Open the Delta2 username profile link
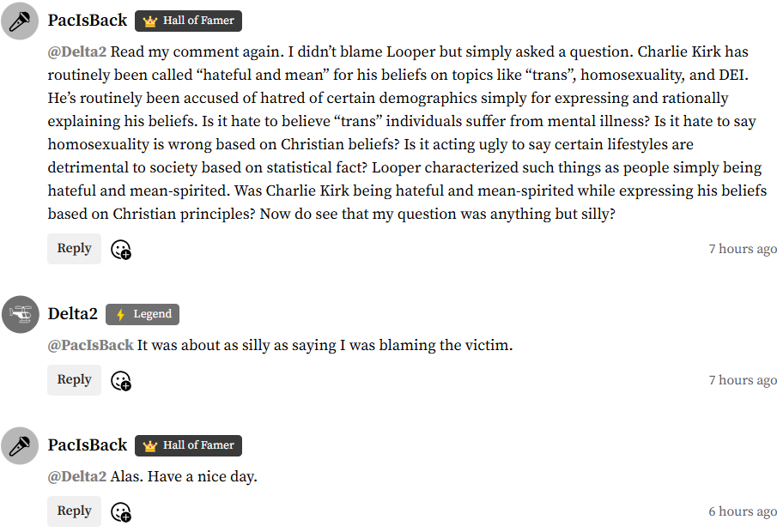The width and height of the screenshot is (777, 532). coord(73,314)
